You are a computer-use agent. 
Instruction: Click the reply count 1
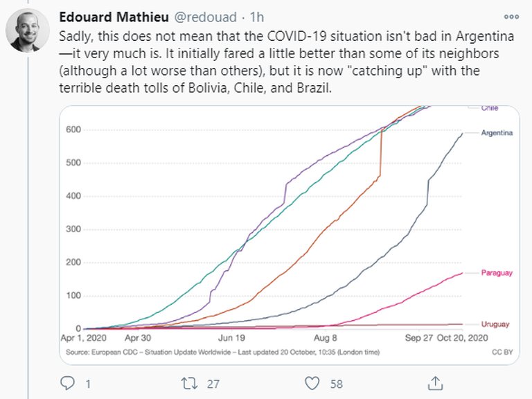88,382
